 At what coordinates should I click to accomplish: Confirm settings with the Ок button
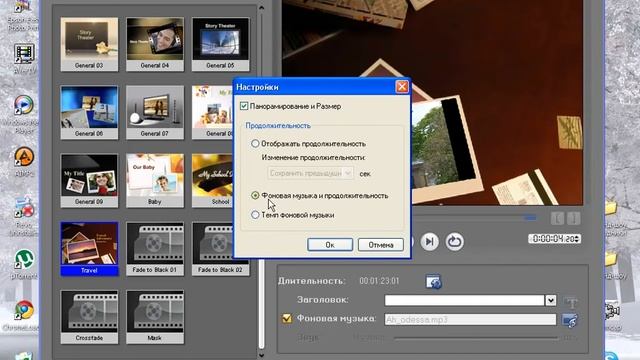pos(330,245)
